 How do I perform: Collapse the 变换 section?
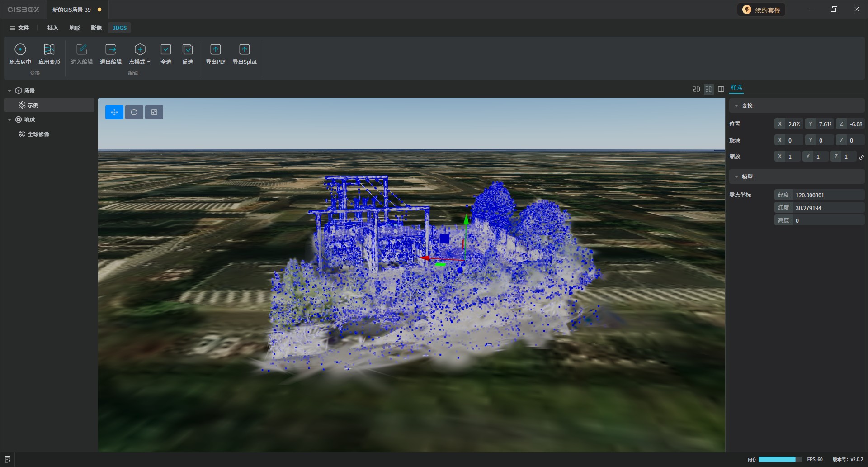(736, 106)
